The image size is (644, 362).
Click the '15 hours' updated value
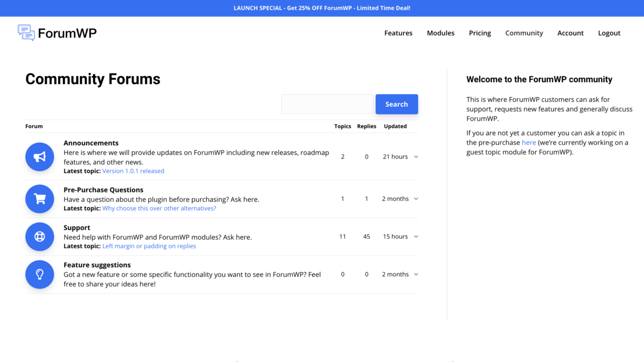tap(396, 237)
